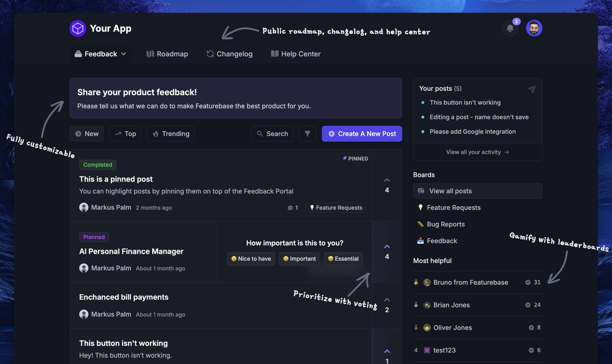
Task: Upvote the pinned post
Action: [x=387, y=180]
